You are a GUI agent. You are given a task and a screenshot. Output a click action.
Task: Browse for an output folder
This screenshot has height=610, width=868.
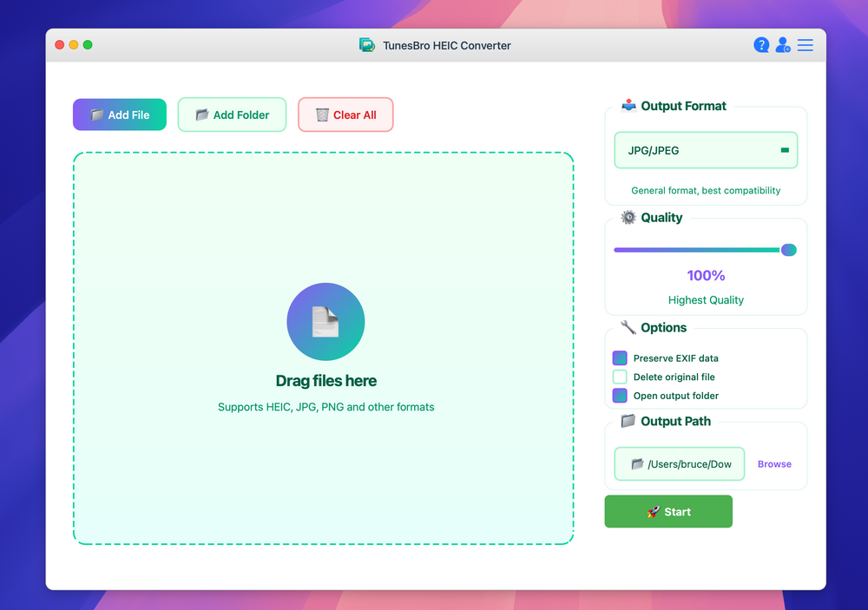click(774, 464)
